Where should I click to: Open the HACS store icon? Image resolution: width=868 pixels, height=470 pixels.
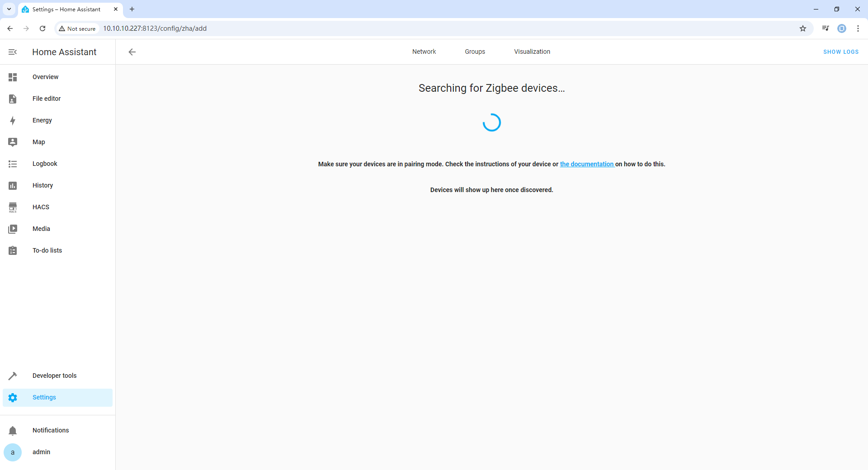pos(13,207)
